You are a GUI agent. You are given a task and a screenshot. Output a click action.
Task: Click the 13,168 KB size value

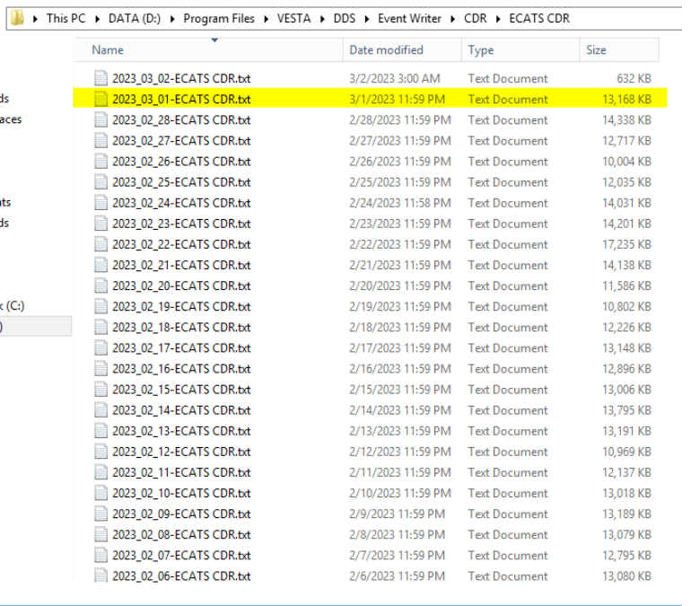626,99
